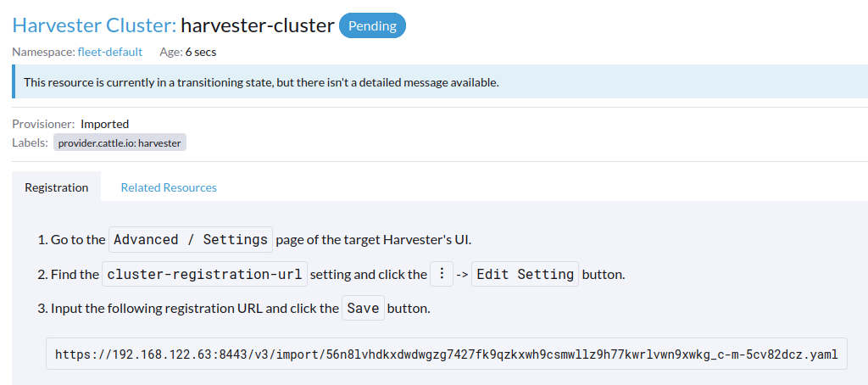Image resolution: width=868 pixels, height=385 pixels.
Task: Click the Pending status badge
Action: tap(372, 25)
